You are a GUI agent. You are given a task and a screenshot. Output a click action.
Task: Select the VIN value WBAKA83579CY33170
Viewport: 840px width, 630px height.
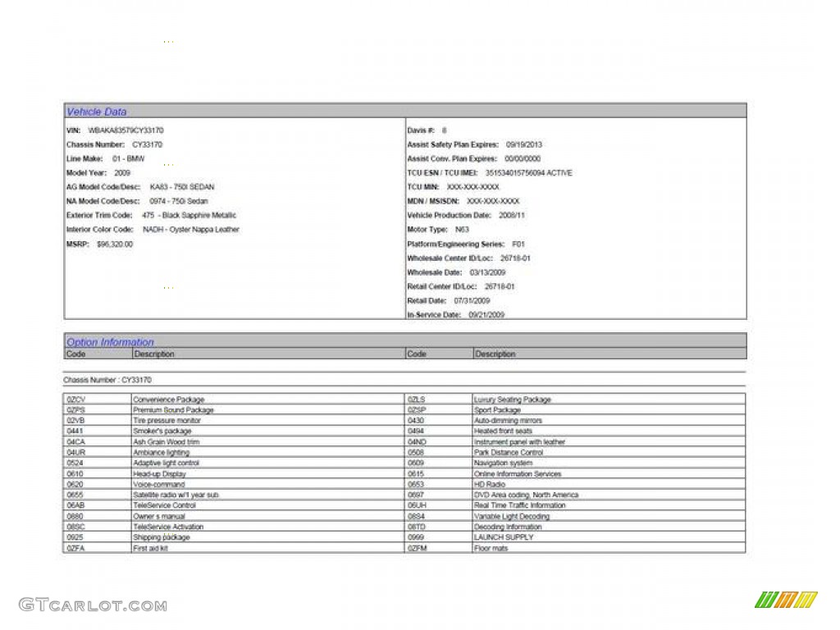[x=126, y=130]
